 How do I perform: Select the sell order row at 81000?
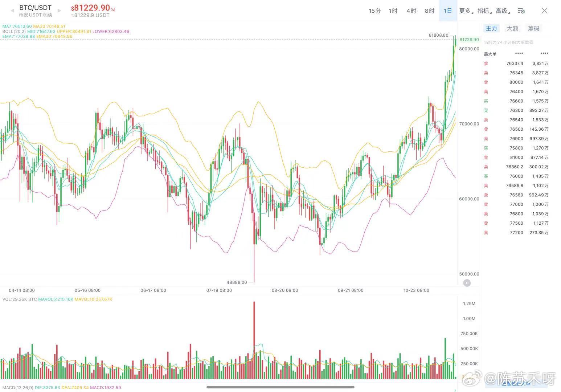[x=516, y=158]
